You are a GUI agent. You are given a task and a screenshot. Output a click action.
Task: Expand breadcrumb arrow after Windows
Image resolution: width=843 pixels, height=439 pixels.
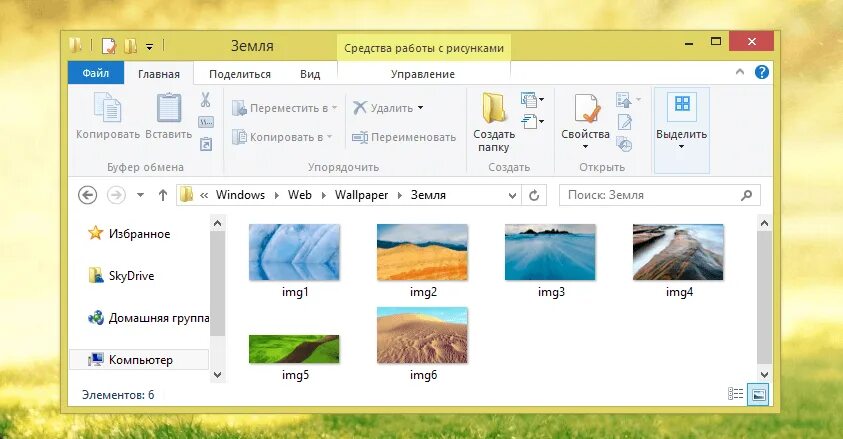coord(276,196)
